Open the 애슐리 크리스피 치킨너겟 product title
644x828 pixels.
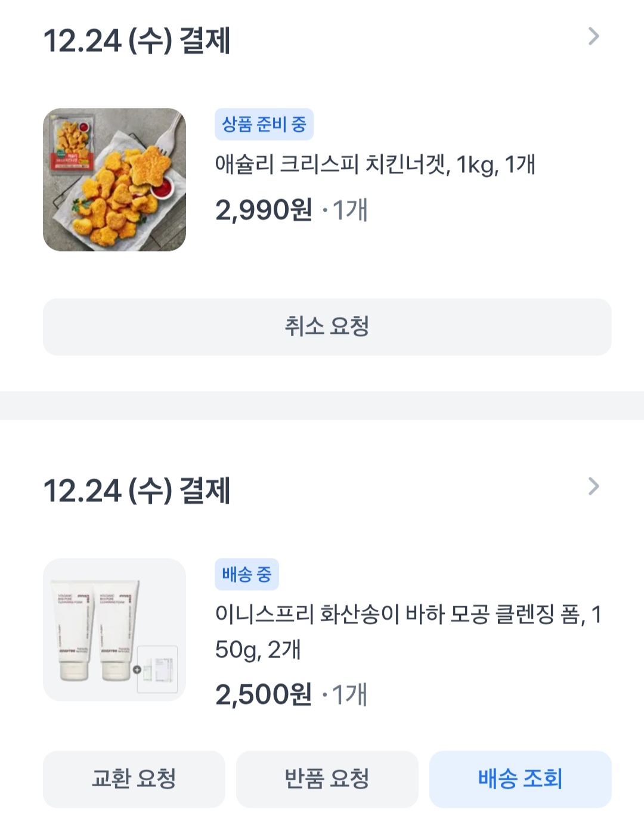[375, 164]
